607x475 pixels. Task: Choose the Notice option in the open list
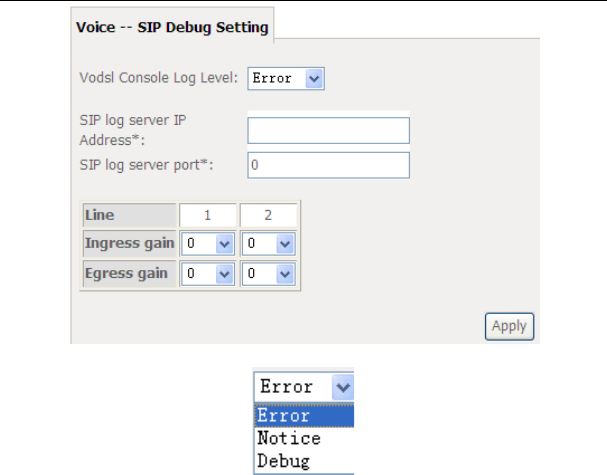tap(289, 438)
